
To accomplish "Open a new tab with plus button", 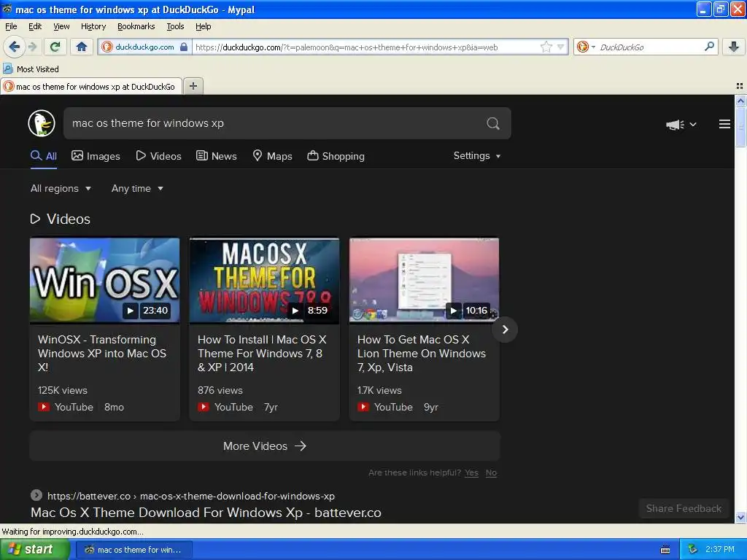I will [193, 86].
